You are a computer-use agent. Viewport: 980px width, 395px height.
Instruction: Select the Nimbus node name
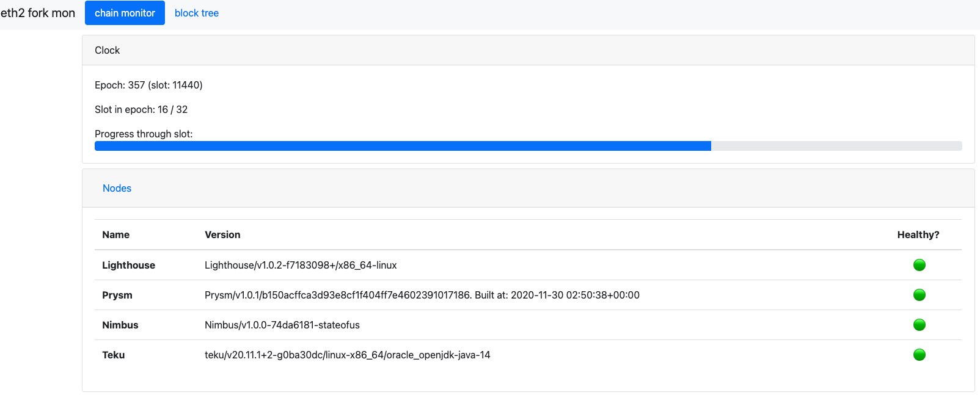[120, 325]
